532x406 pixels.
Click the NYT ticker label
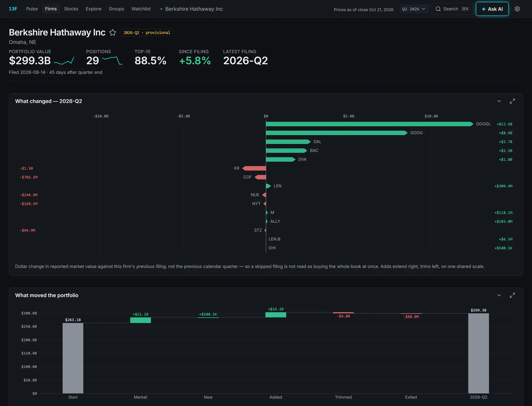click(256, 204)
